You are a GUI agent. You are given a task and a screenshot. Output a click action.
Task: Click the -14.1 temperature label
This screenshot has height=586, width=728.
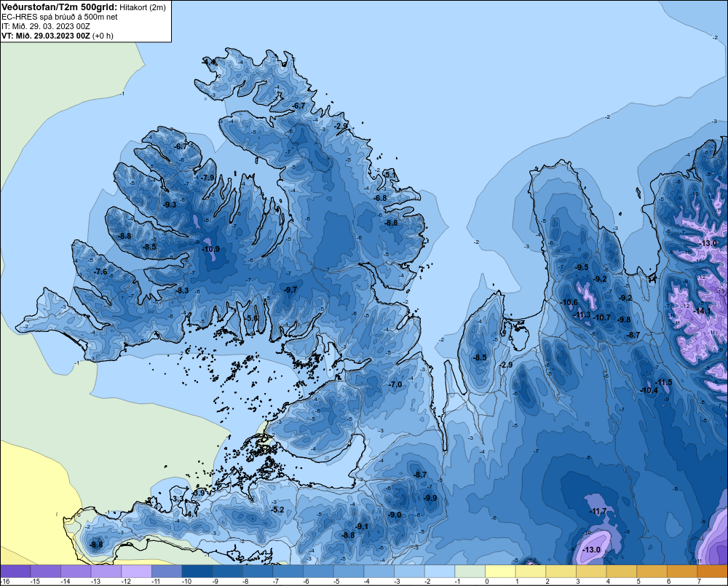702,311
